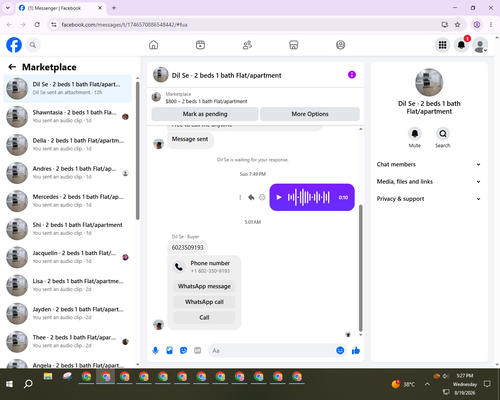This screenshot has height=400, width=500.
Task: Open File Explorer from taskbar
Action: click(x=48, y=377)
